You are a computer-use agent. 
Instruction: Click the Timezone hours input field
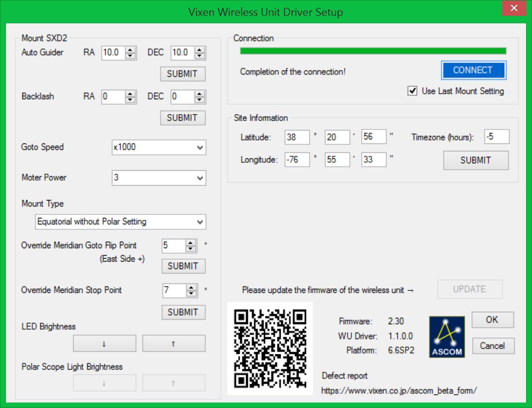click(x=497, y=137)
